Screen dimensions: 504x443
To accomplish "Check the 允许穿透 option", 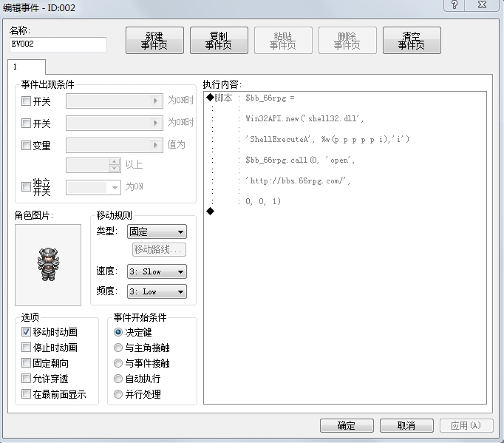I will [26, 379].
